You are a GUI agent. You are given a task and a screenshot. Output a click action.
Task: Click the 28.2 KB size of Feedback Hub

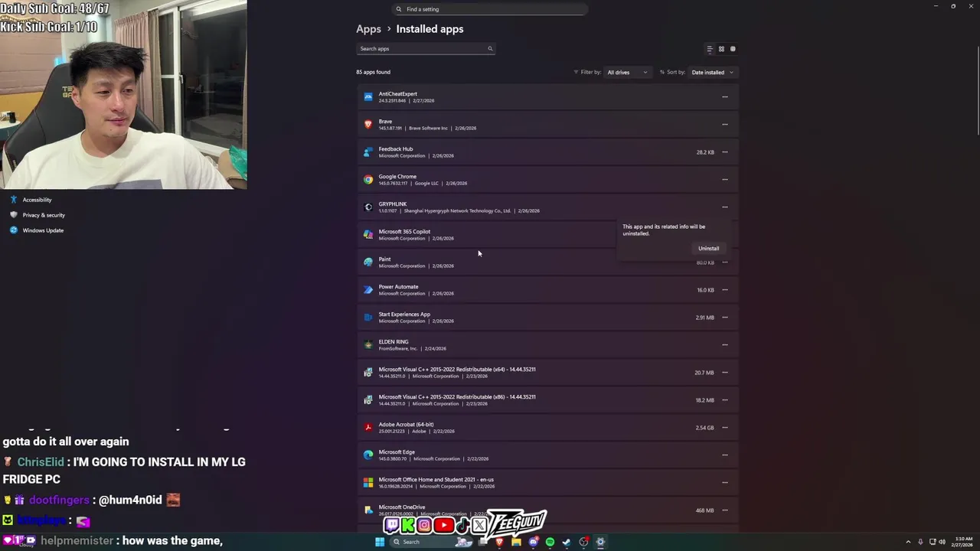click(705, 152)
